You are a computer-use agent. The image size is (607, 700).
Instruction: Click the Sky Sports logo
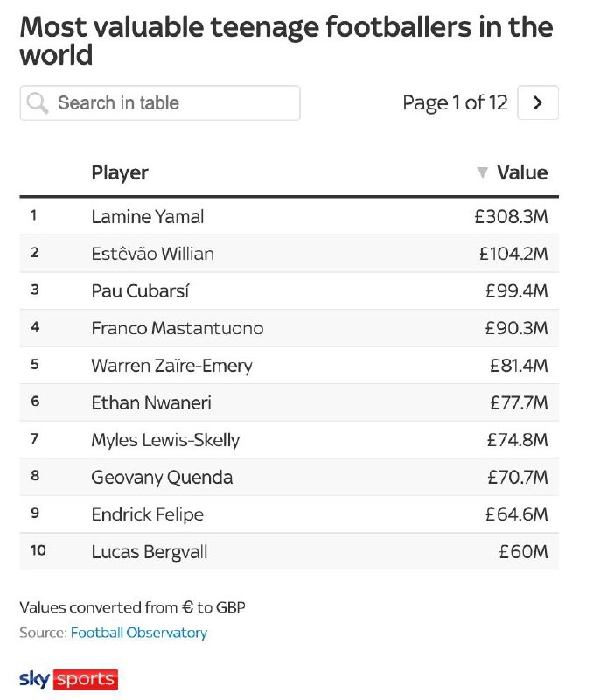coord(68,679)
